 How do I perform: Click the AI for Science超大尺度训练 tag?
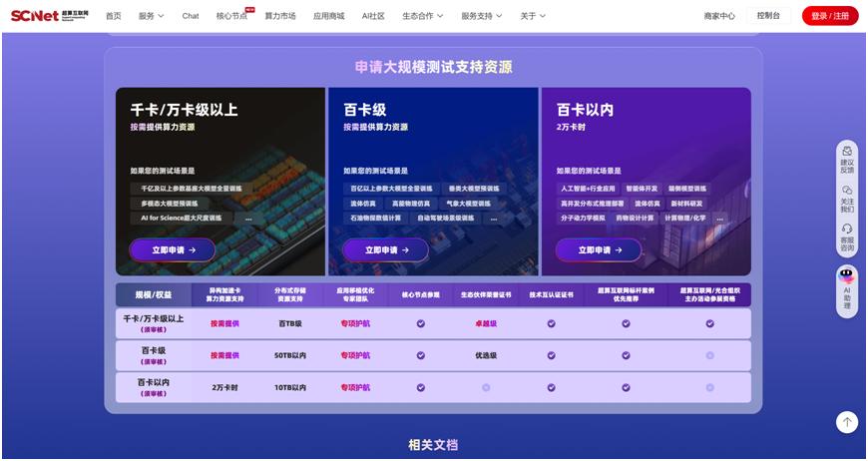pos(181,219)
